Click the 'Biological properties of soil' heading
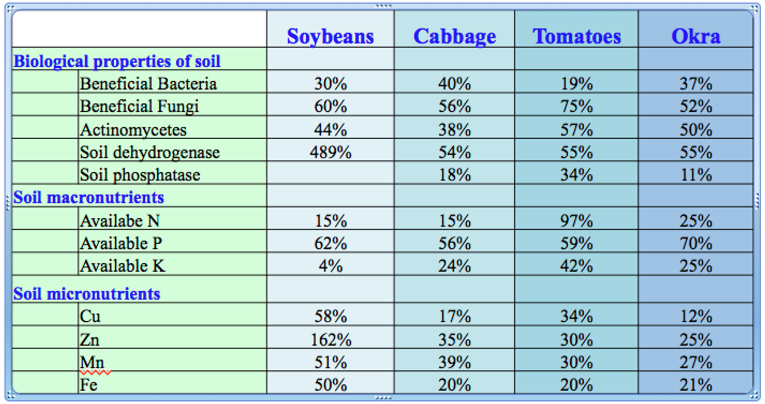The width and height of the screenshot is (765, 404). coord(117,61)
